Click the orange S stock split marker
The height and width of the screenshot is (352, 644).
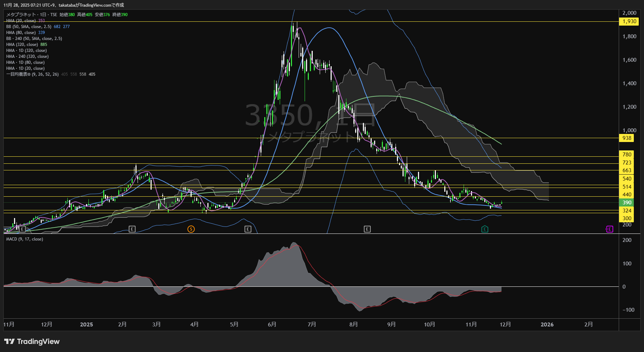pyautogui.click(x=191, y=229)
